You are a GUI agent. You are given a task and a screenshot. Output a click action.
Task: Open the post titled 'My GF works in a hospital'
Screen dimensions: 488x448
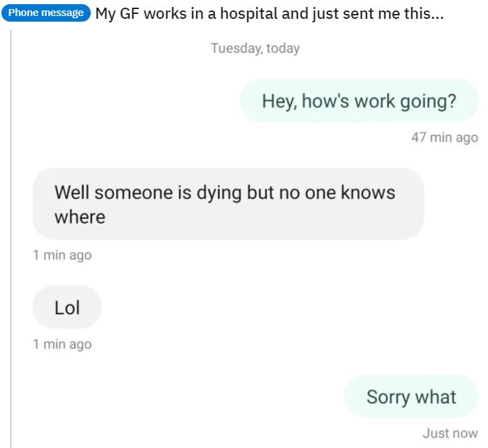click(x=269, y=14)
